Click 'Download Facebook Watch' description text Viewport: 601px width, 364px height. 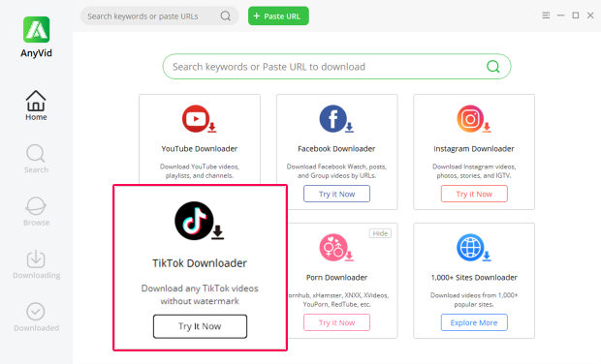click(x=336, y=171)
